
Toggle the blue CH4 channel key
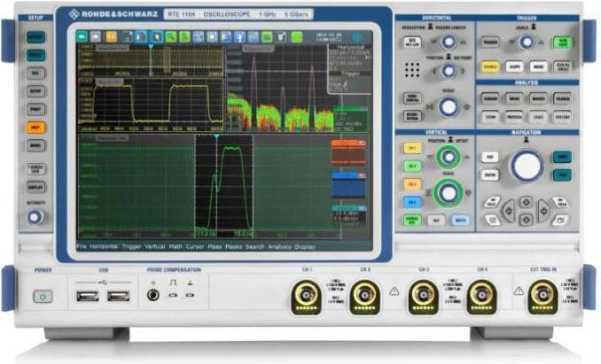pos(412,202)
